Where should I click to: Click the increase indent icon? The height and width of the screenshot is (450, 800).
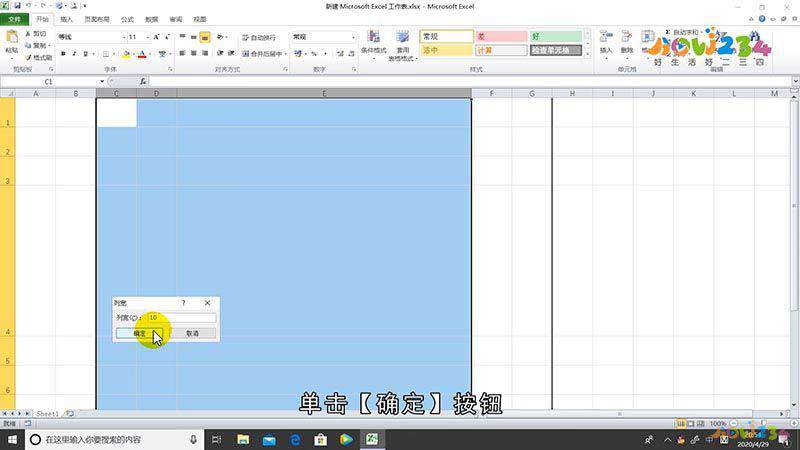pyautogui.click(x=231, y=53)
